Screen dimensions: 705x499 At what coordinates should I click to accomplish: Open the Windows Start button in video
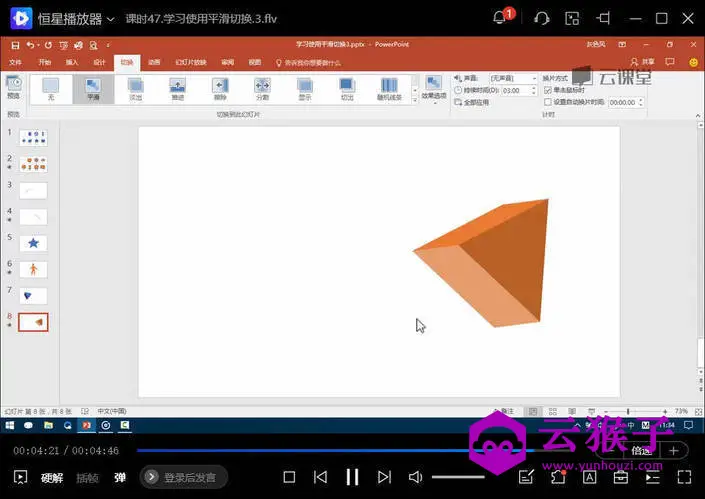pyautogui.click(x=10, y=425)
